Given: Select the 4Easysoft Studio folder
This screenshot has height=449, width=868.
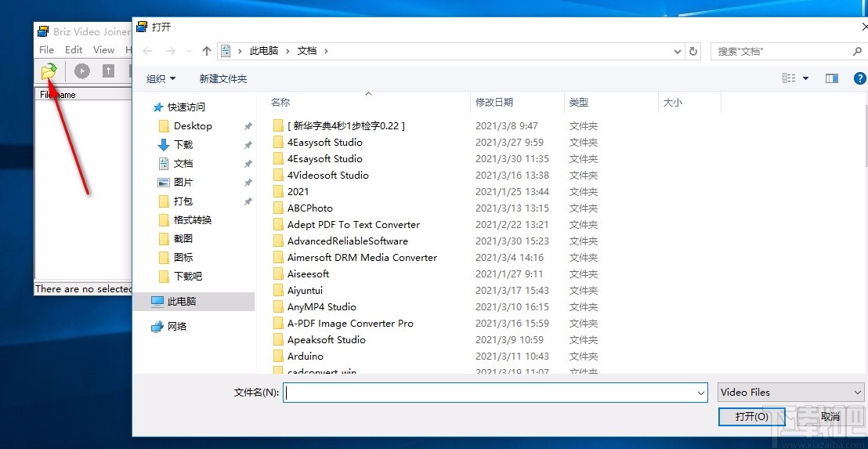Looking at the screenshot, I should pos(325,143).
